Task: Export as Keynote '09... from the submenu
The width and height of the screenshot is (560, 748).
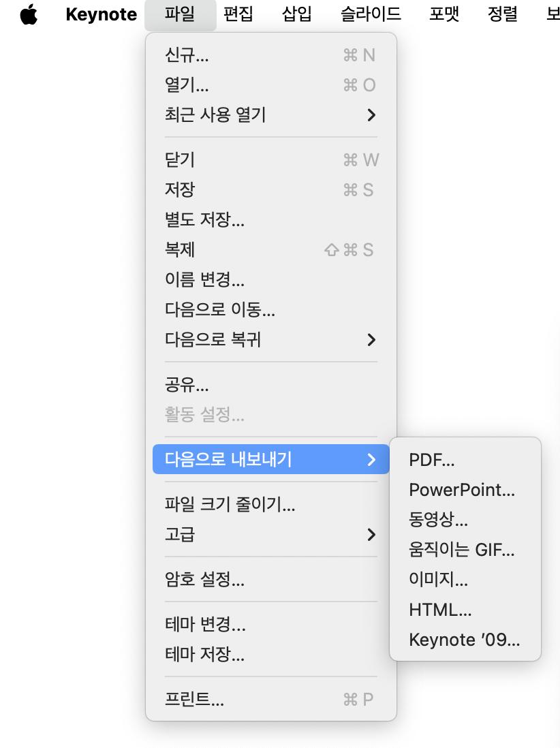Action: pos(465,640)
